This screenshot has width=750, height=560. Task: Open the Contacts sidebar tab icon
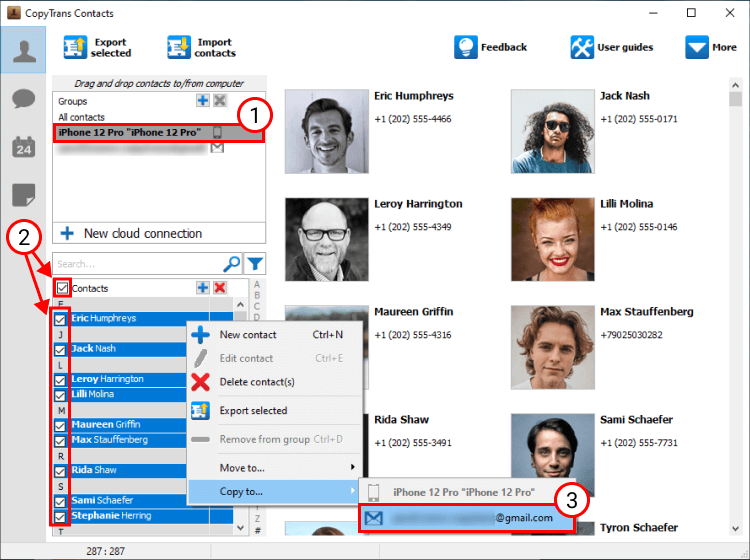coord(23,50)
